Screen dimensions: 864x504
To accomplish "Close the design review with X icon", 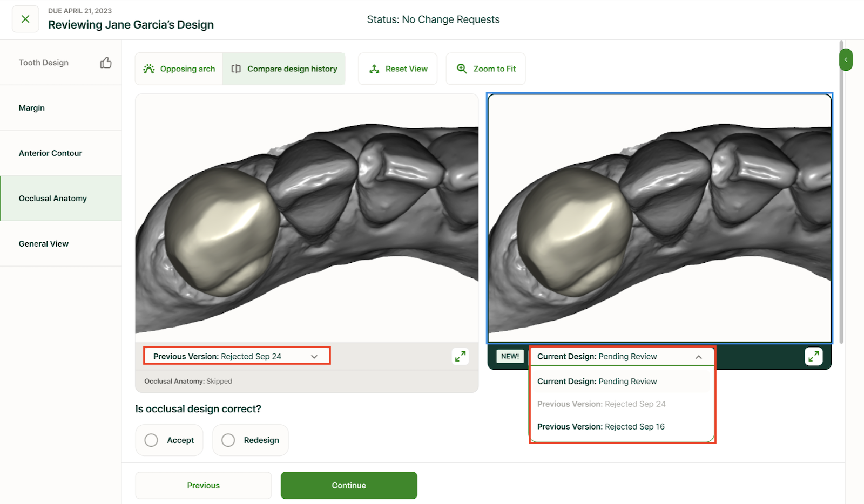I will click(x=25, y=19).
